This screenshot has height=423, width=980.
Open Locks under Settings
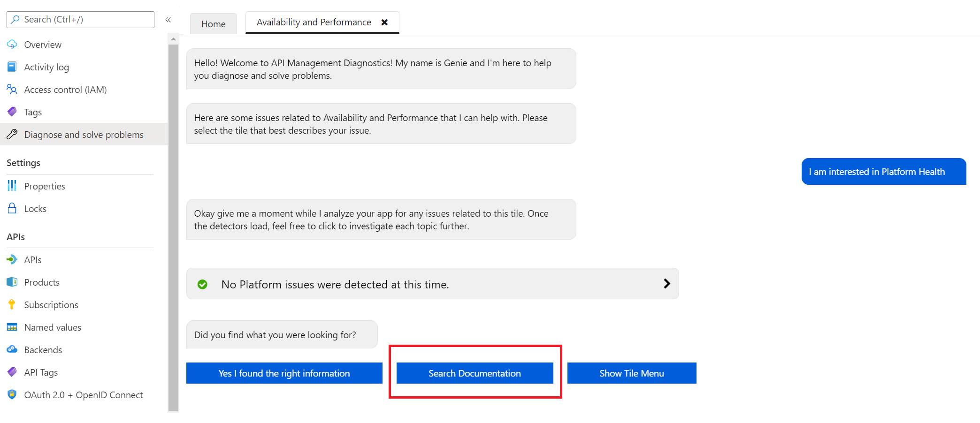35,208
